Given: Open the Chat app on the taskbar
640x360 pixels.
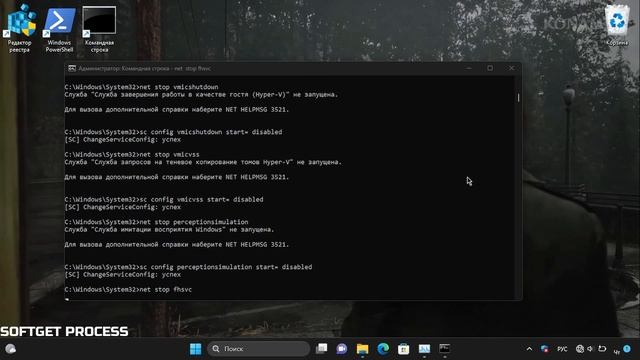Looking at the screenshot, I should click(x=342, y=349).
